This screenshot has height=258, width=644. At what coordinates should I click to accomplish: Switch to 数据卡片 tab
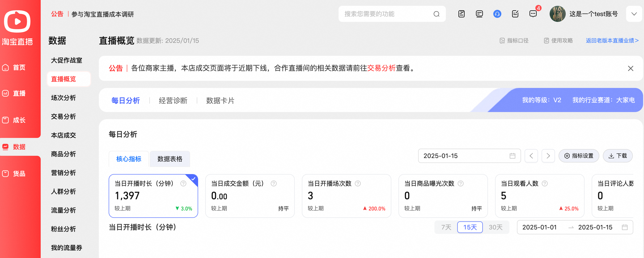(x=220, y=100)
